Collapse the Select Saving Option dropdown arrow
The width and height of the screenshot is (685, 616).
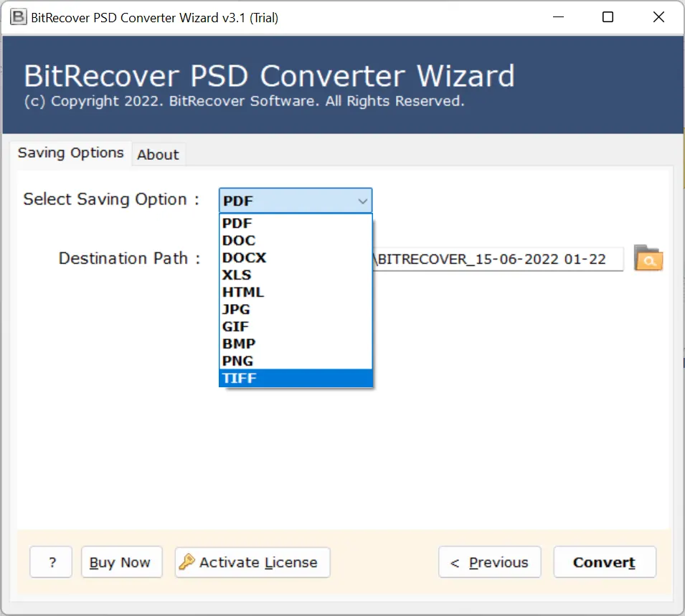pyautogui.click(x=362, y=201)
